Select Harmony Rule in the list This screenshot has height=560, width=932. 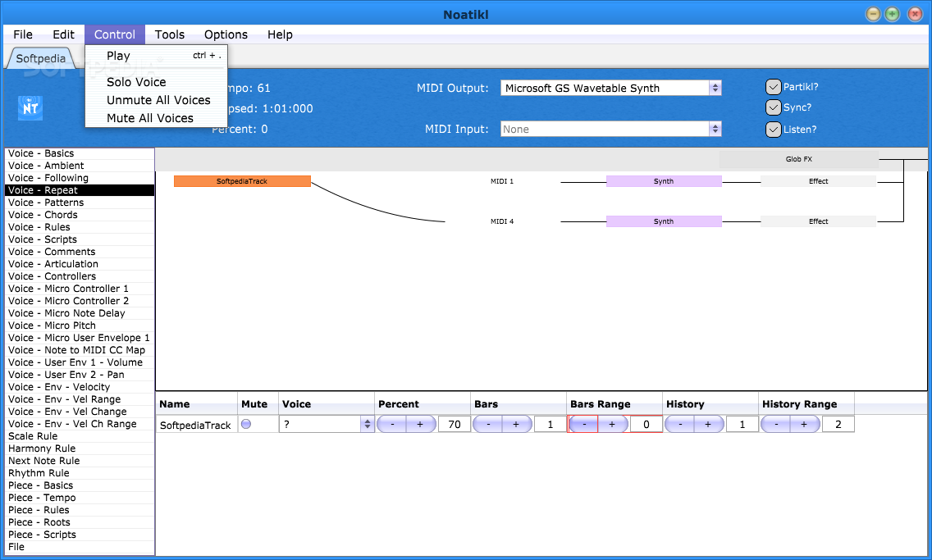point(80,448)
